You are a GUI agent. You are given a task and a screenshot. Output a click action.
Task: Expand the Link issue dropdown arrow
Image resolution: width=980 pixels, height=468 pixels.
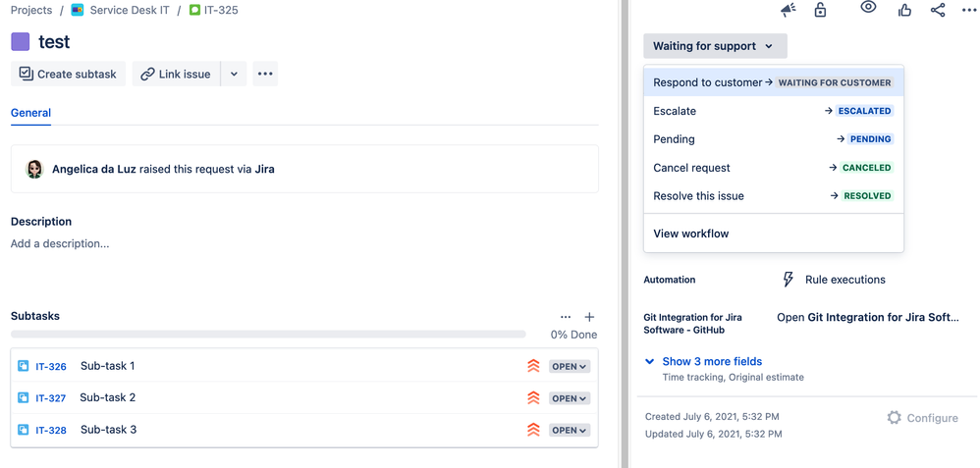(x=234, y=74)
